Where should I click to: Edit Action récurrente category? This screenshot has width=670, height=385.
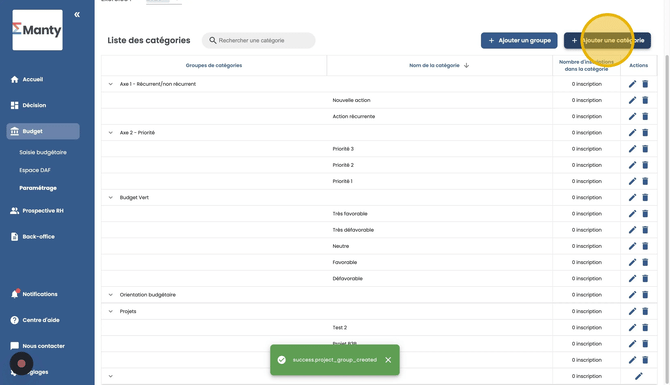(x=632, y=117)
